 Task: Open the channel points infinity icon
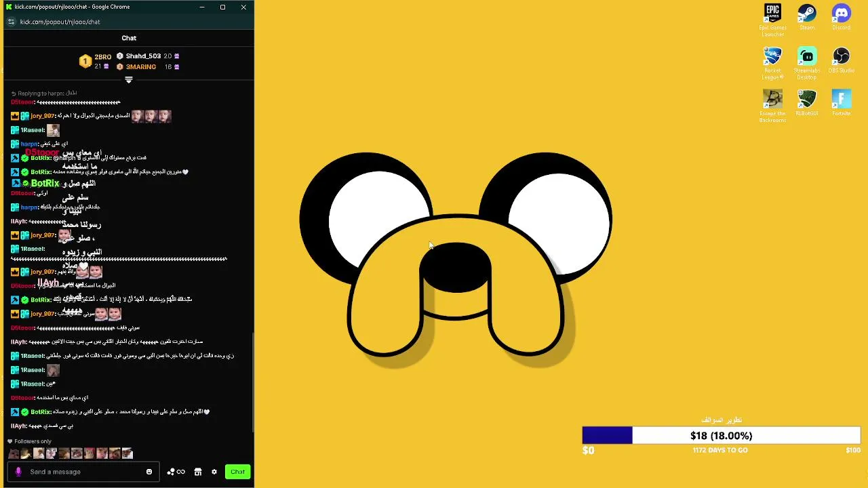pyautogui.click(x=176, y=472)
